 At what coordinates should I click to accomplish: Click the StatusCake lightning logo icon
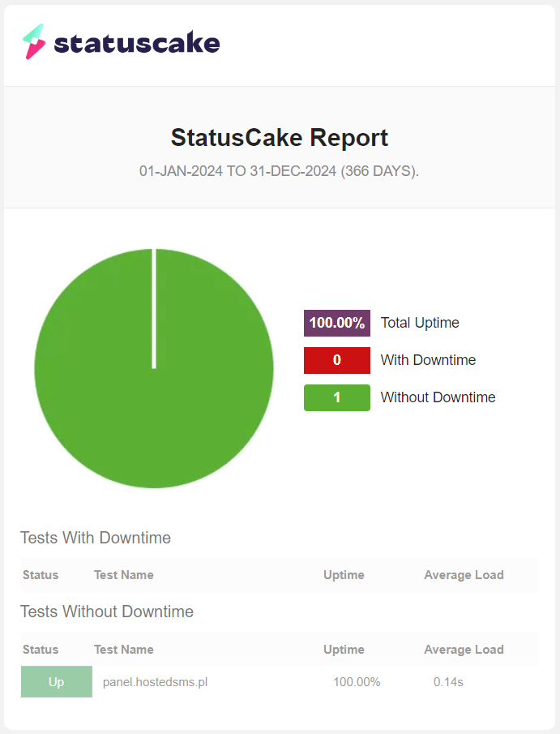pos(34,41)
